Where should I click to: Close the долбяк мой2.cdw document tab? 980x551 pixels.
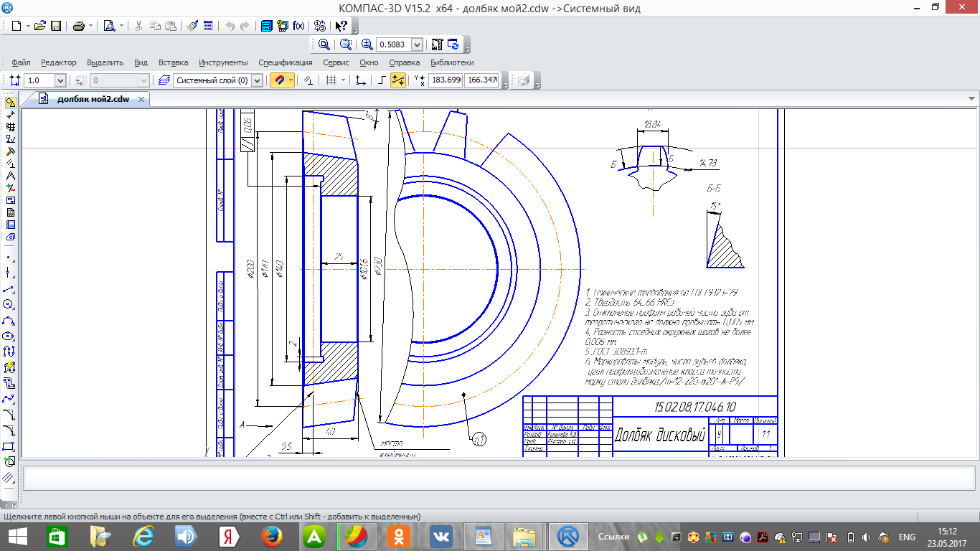(x=141, y=99)
